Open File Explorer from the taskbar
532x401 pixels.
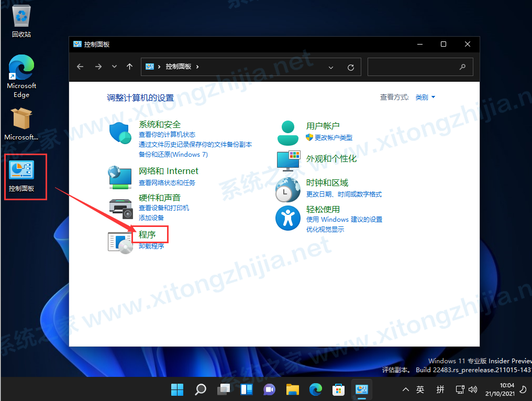pyautogui.click(x=292, y=389)
